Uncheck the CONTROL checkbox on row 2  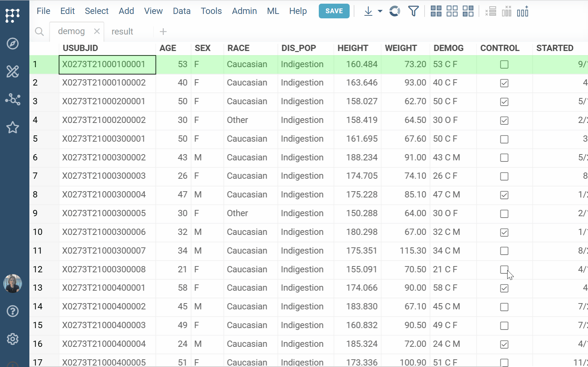[504, 83]
